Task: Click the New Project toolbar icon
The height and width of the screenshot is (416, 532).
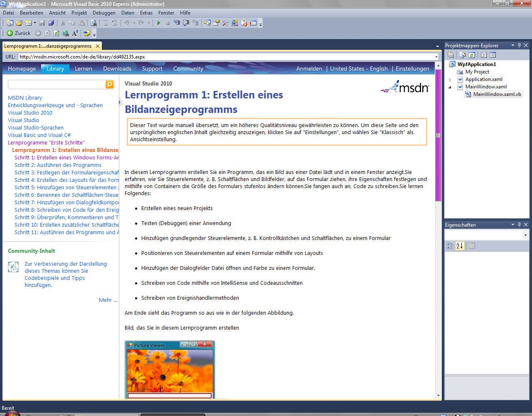Action: coord(10,23)
